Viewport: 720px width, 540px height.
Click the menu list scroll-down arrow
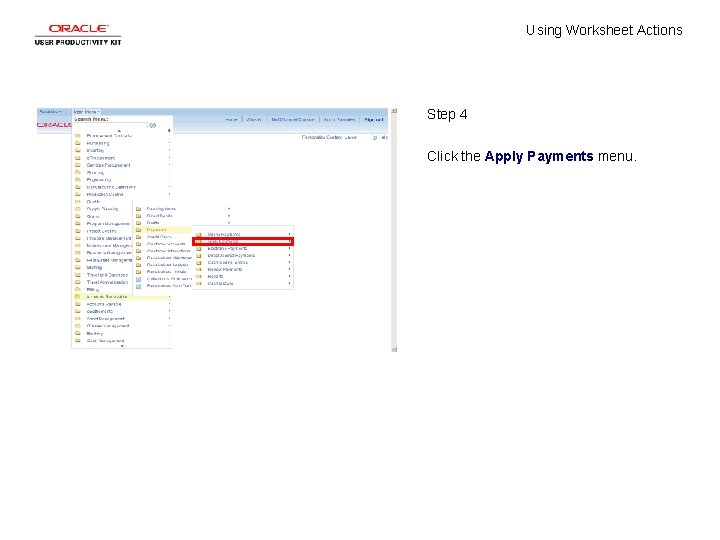click(122, 346)
